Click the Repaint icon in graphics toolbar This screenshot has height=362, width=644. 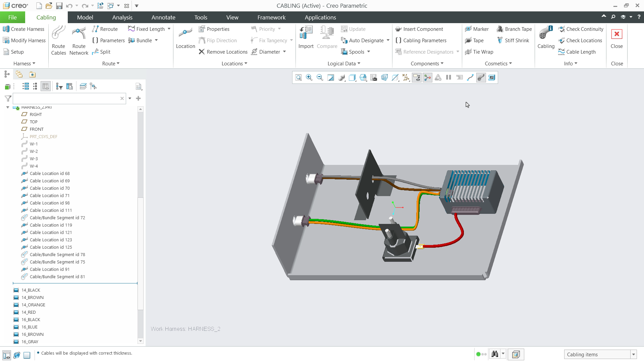[330, 78]
